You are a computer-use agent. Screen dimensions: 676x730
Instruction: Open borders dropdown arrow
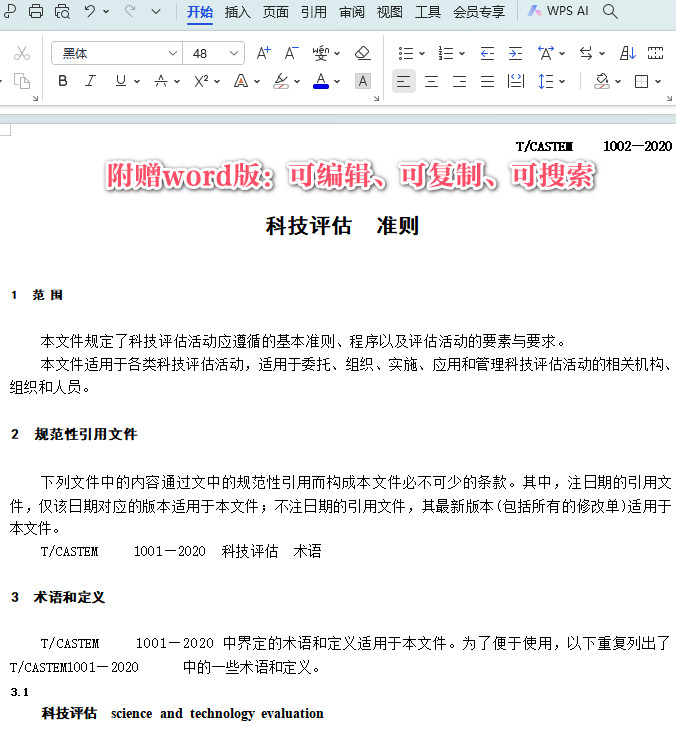coord(658,81)
